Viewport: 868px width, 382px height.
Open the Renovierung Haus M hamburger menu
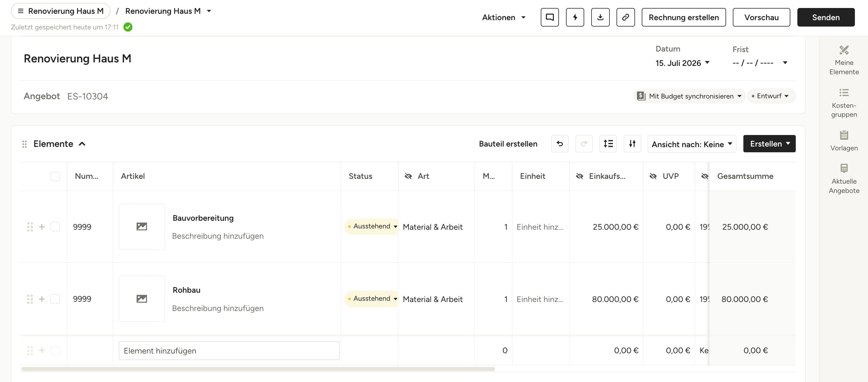point(61,11)
